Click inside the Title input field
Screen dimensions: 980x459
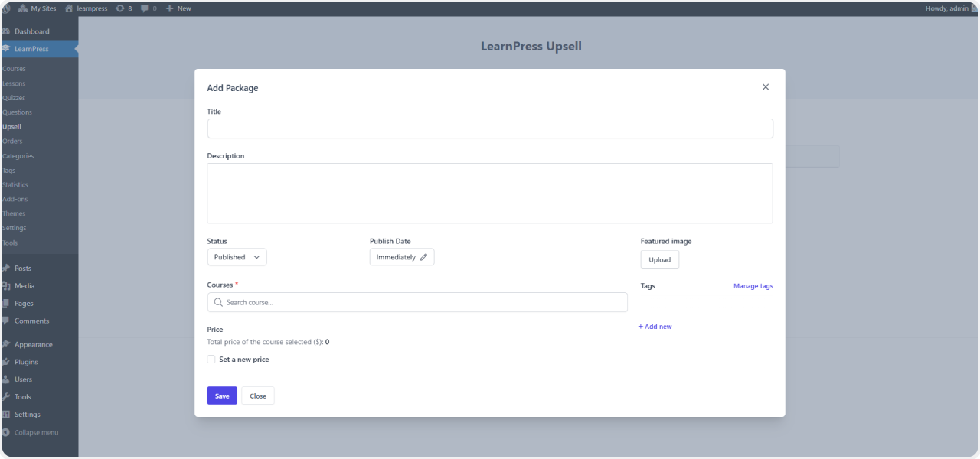(x=489, y=128)
